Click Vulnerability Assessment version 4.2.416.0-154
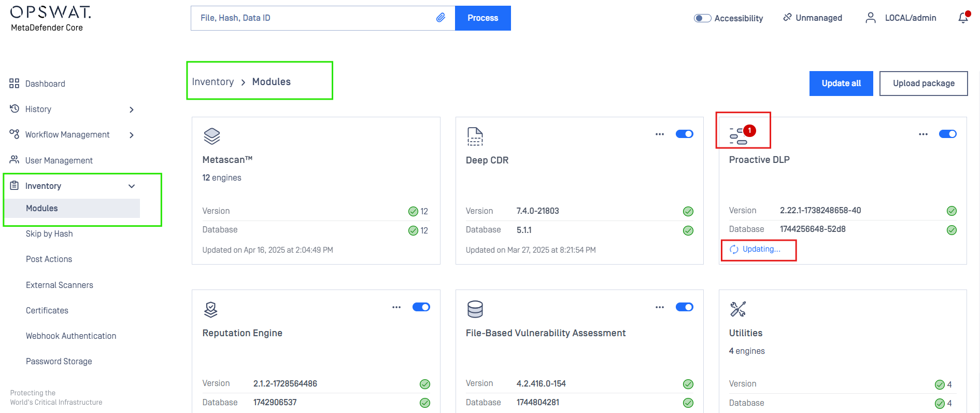This screenshot has height=413, width=980. point(541,383)
